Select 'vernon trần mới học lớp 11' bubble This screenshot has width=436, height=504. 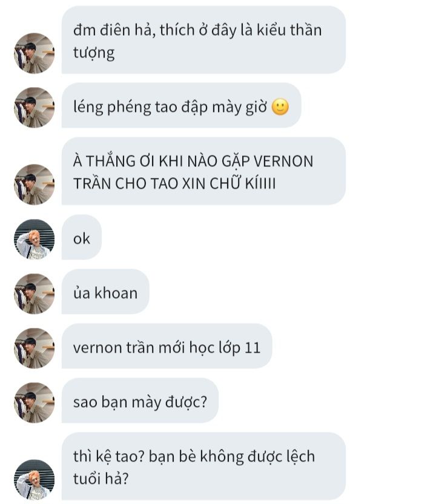click(x=167, y=346)
